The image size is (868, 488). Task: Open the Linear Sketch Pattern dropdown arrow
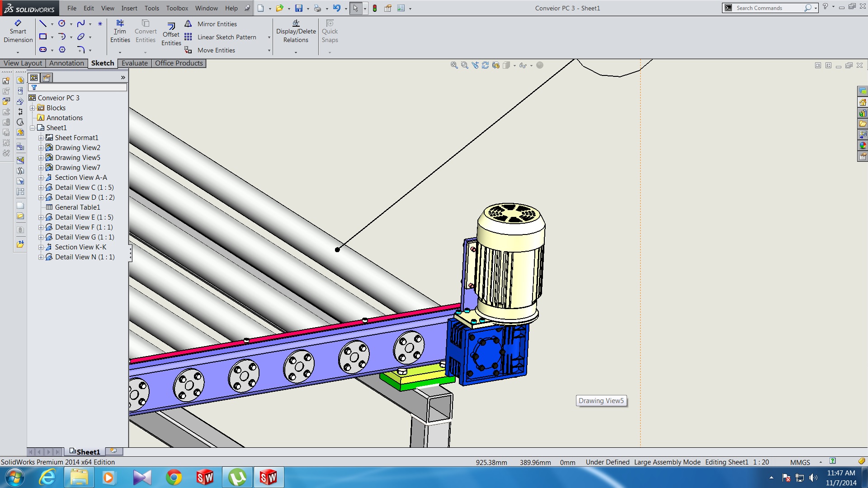269,38
